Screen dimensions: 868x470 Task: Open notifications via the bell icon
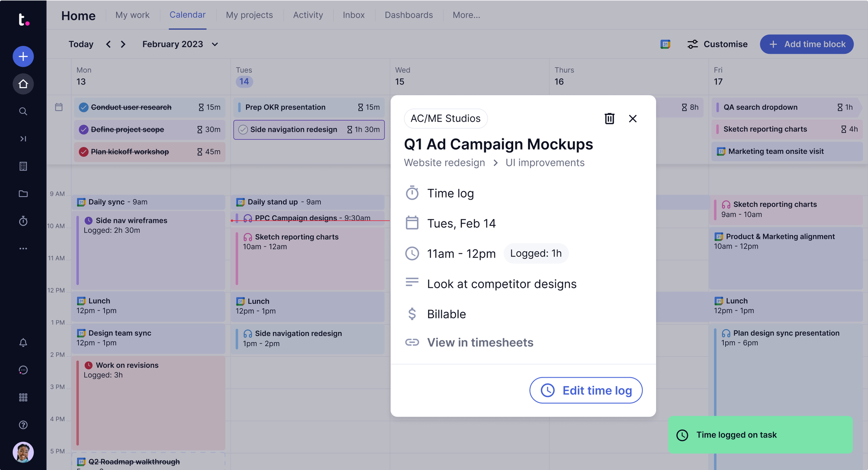point(23,343)
